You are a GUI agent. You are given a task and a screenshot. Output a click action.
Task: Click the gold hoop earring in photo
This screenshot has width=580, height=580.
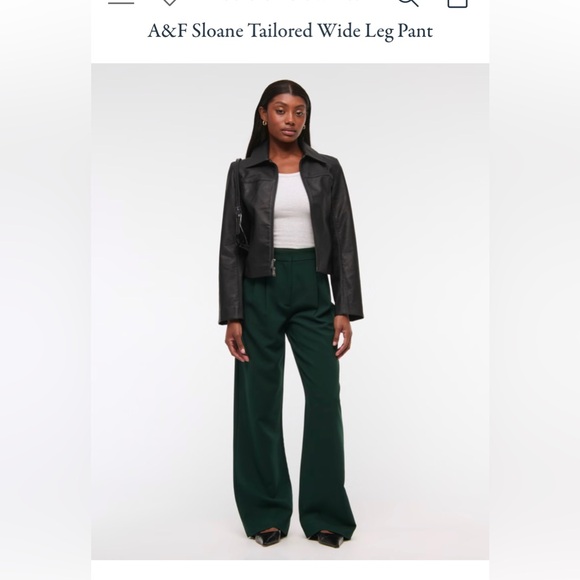point(265,124)
